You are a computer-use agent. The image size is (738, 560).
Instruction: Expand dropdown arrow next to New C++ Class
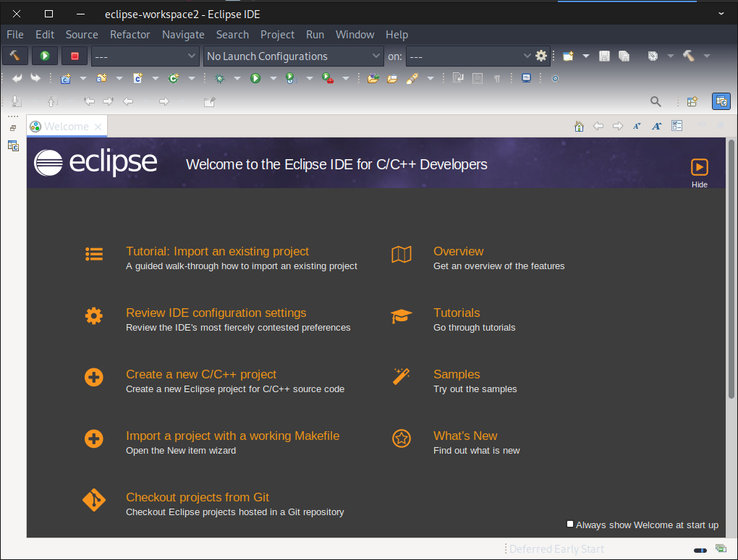pos(192,79)
